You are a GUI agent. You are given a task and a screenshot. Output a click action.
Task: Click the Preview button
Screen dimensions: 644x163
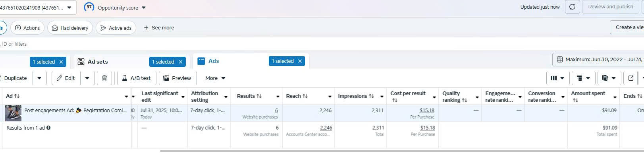[x=177, y=78]
